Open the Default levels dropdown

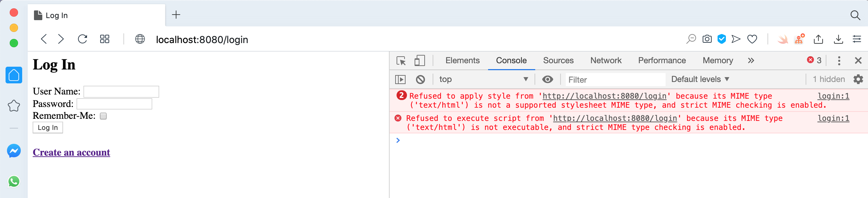click(700, 79)
